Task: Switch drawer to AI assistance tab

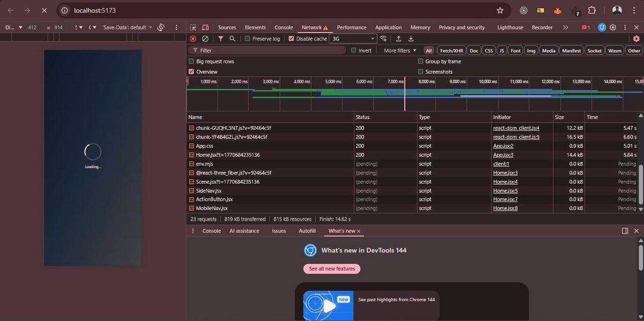Action: click(244, 231)
